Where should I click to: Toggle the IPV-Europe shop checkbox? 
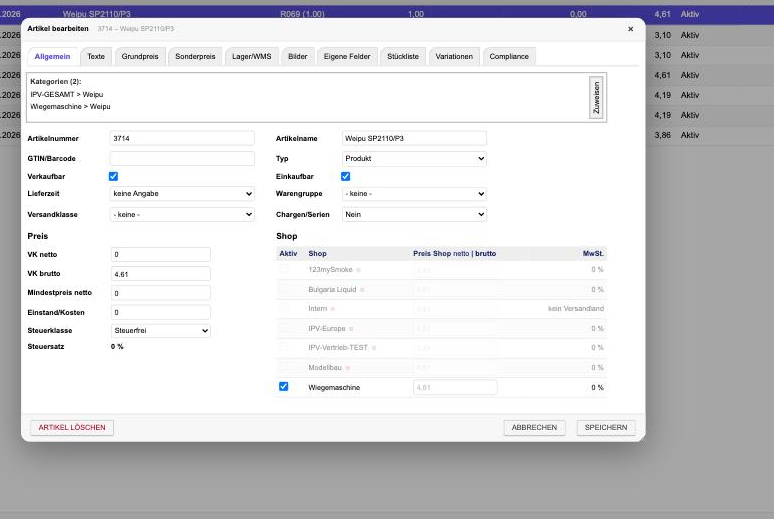(x=284, y=327)
